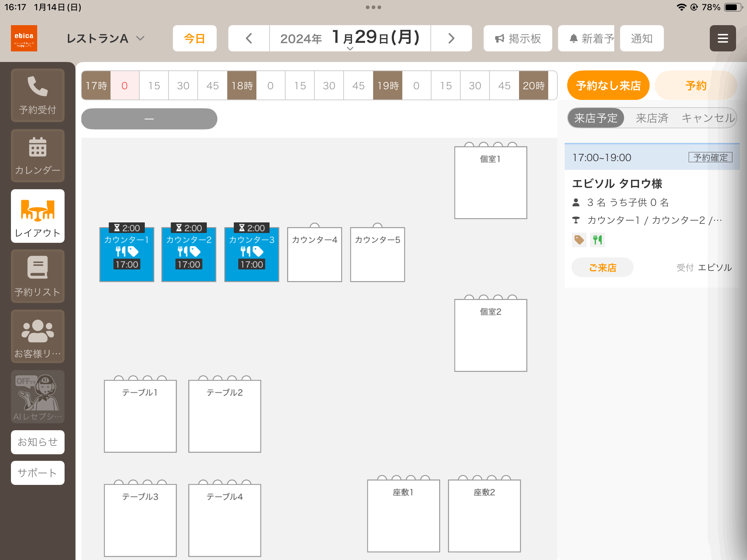The image size is (747, 560).
Task: Click the tan tag icon in reservation card
Action: pos(579,240)
